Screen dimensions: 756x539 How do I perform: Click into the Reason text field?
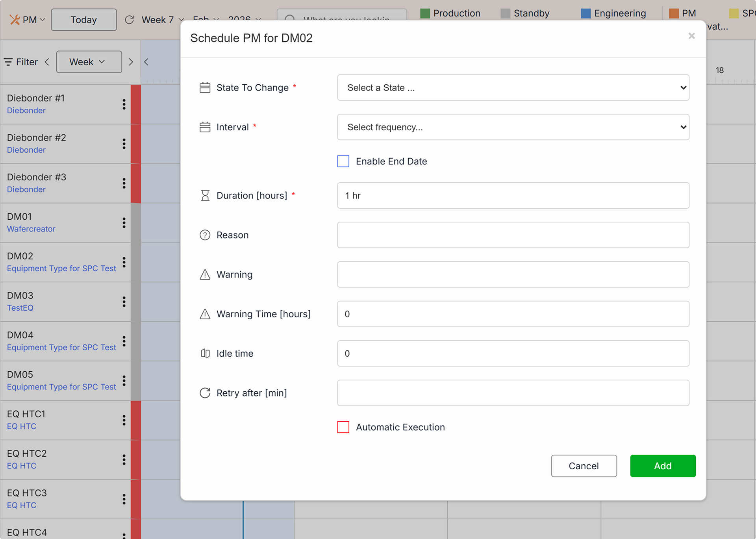513,235
